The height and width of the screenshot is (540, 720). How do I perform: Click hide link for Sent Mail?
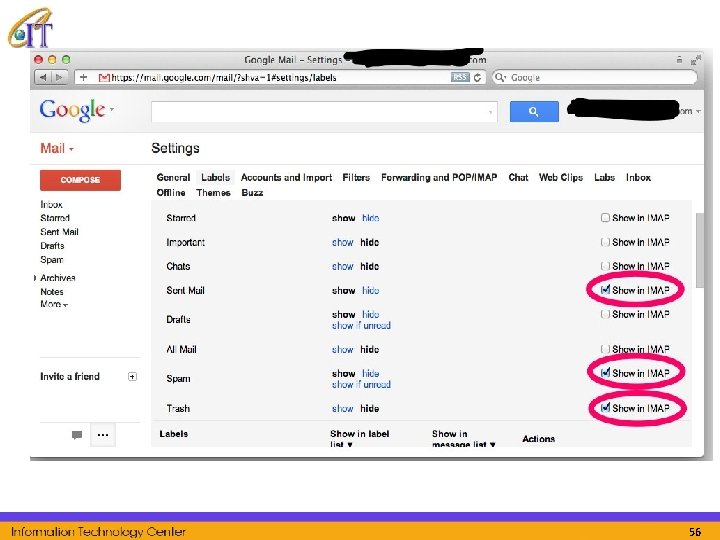tap(371, 291)
